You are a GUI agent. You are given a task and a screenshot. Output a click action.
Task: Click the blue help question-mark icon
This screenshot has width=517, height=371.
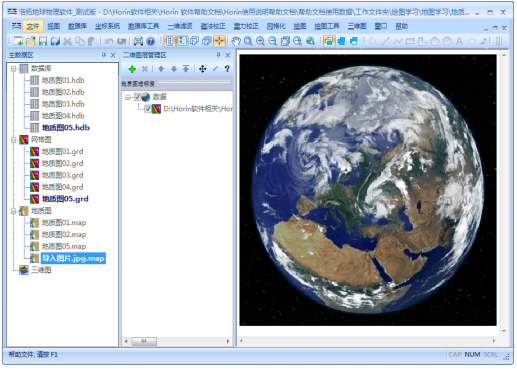click(x=151, y=41)
